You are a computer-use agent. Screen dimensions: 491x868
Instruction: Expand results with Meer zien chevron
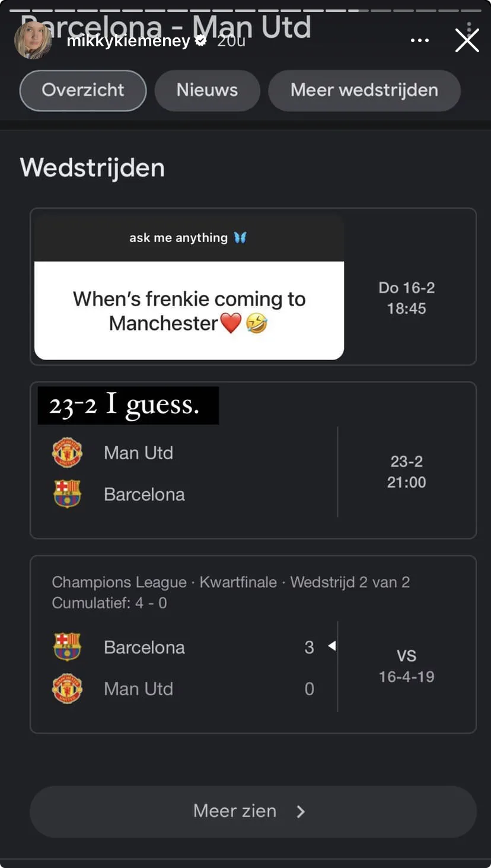tap(301, 812)
